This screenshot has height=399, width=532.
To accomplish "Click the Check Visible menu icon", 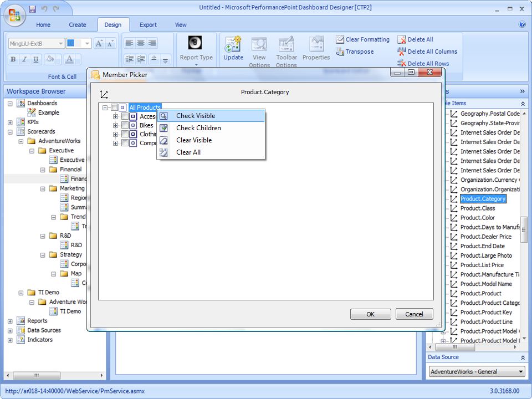I will coord(163,116).
